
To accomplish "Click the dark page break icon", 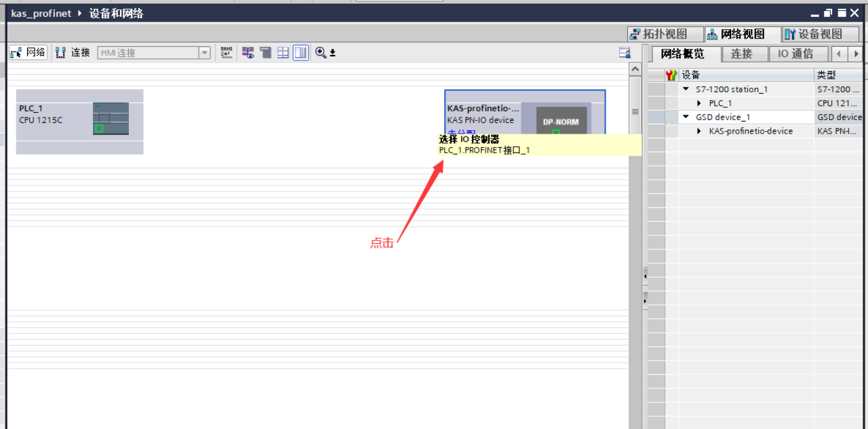I will pos(265,52).
